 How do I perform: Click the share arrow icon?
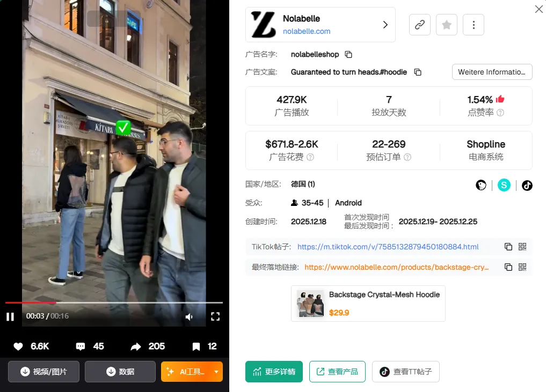(136, 346)
